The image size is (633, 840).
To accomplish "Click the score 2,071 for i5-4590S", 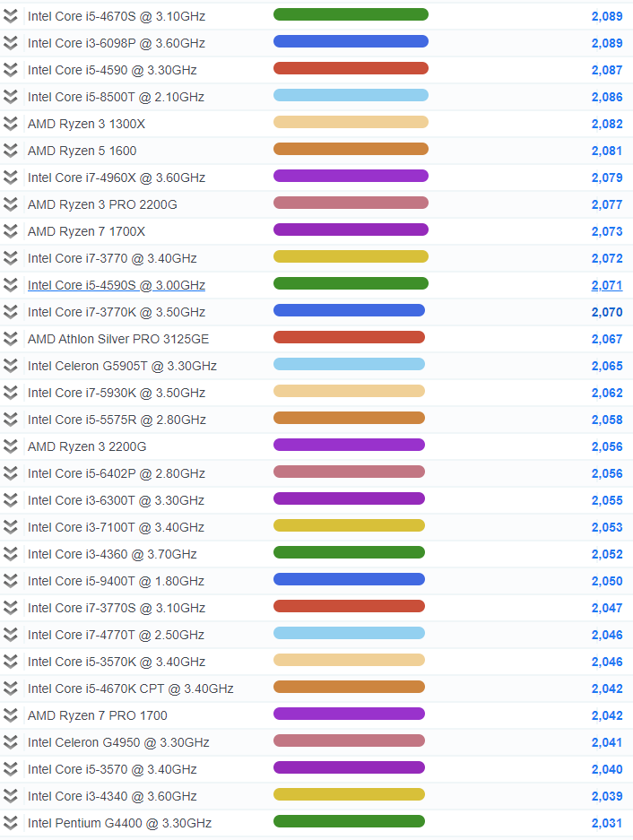I will 607,286.
